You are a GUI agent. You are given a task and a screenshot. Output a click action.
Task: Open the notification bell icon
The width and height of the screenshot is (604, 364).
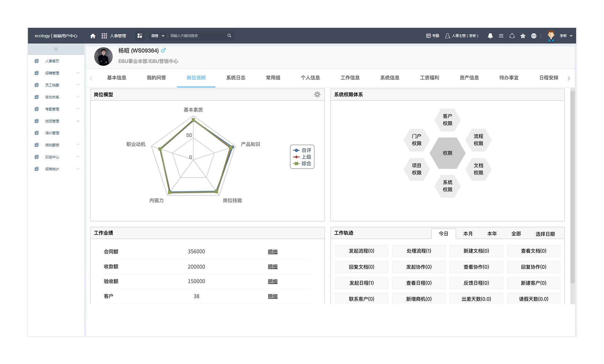(490, 36)
